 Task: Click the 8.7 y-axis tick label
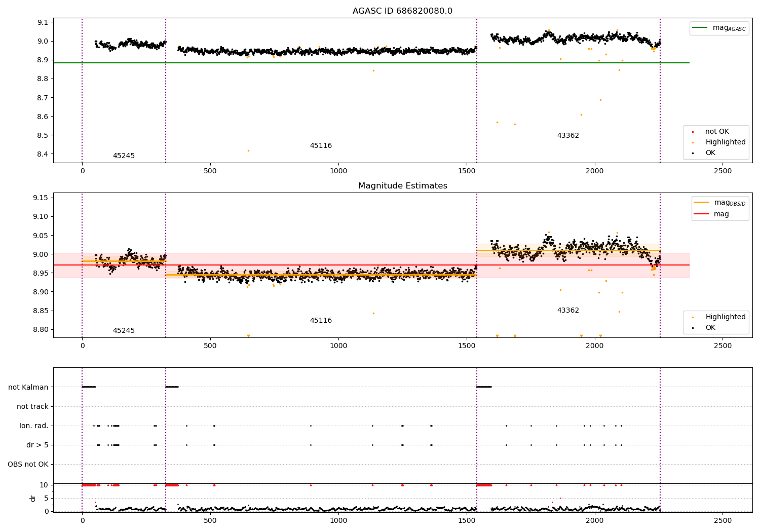[x=43, y=98]
